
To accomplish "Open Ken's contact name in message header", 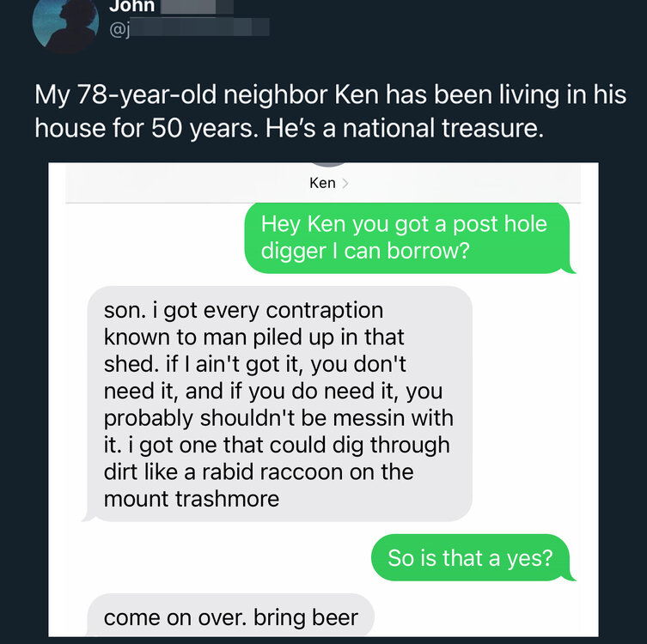I will (322, 183).
